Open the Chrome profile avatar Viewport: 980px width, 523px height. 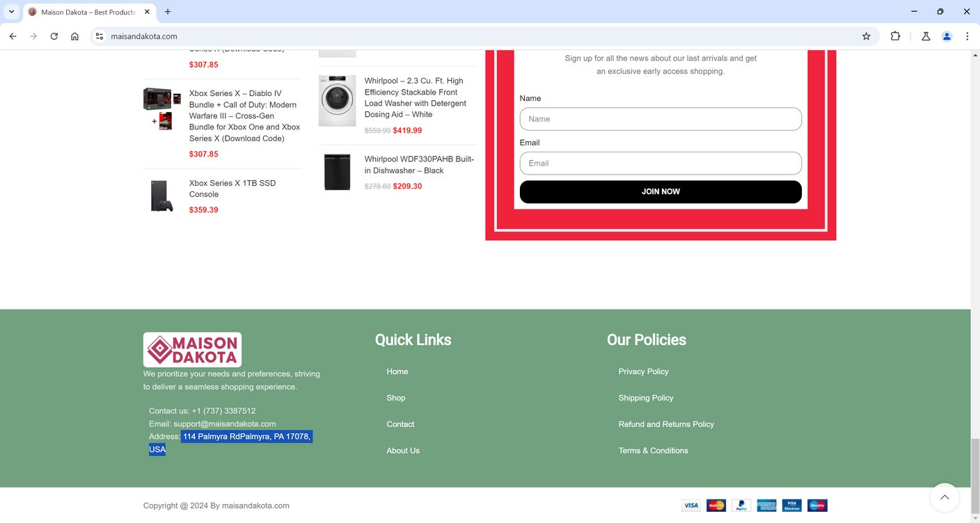[947, 36]
